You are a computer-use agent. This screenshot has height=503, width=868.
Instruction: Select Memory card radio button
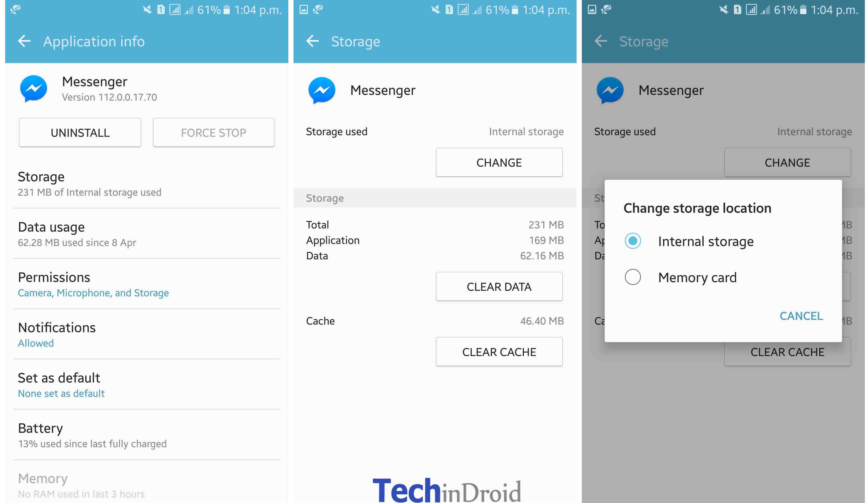pos(633,276)
